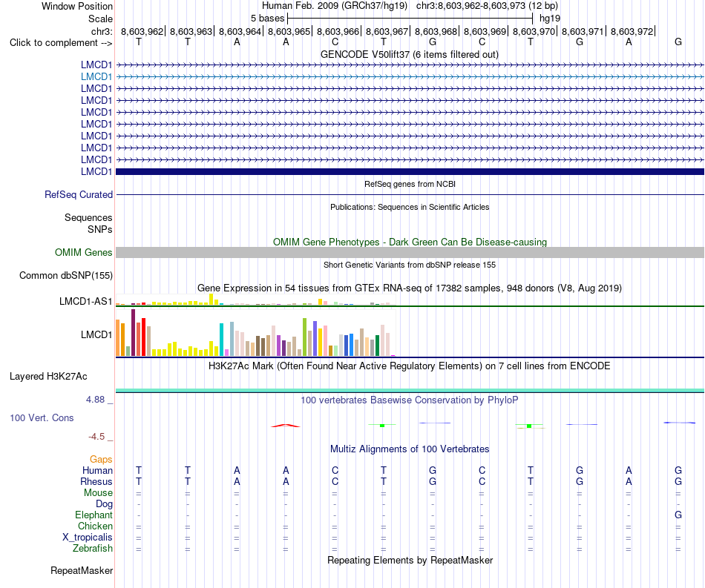Open 'Publications: Sequences in Scientific Articles' title

tap(410, 207)
